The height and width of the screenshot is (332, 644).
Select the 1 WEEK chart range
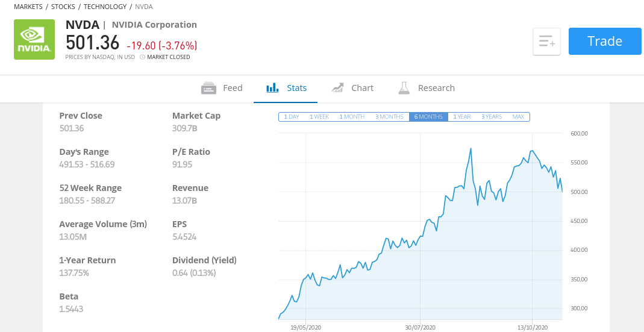coord(319,117)
